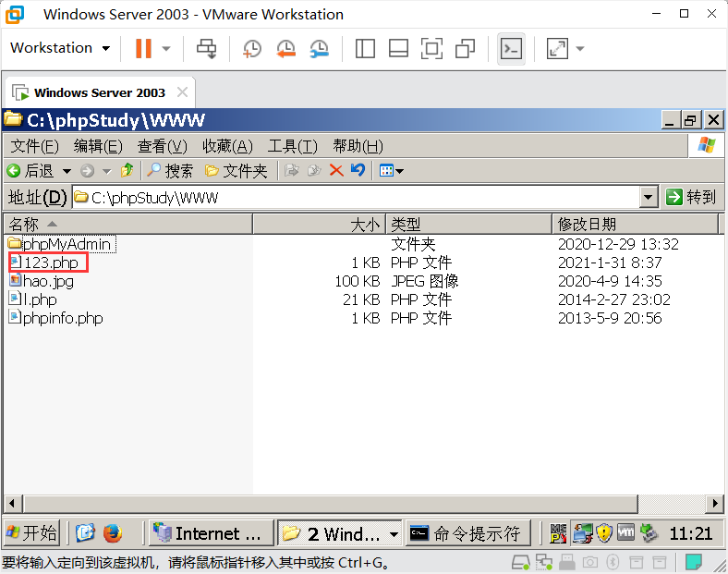The image size is (728, 574).
Task: Click the red delete X icon
Action: click(336, 170)
